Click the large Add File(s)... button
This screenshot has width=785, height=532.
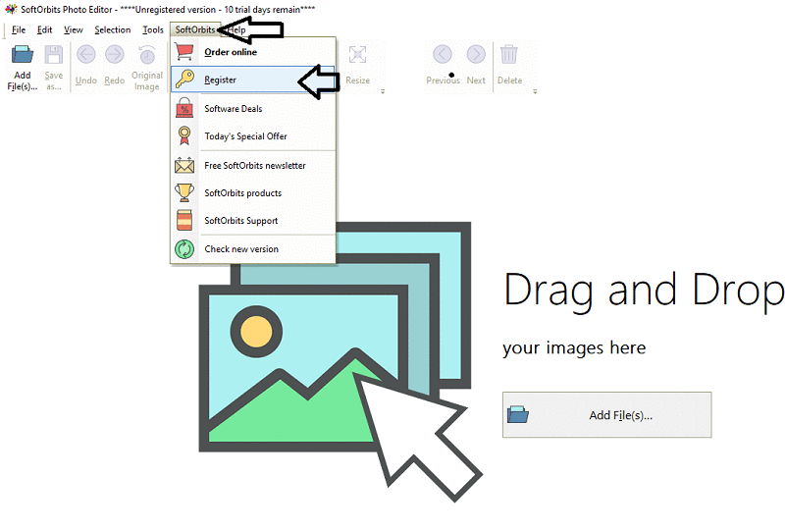click(606, 415)
